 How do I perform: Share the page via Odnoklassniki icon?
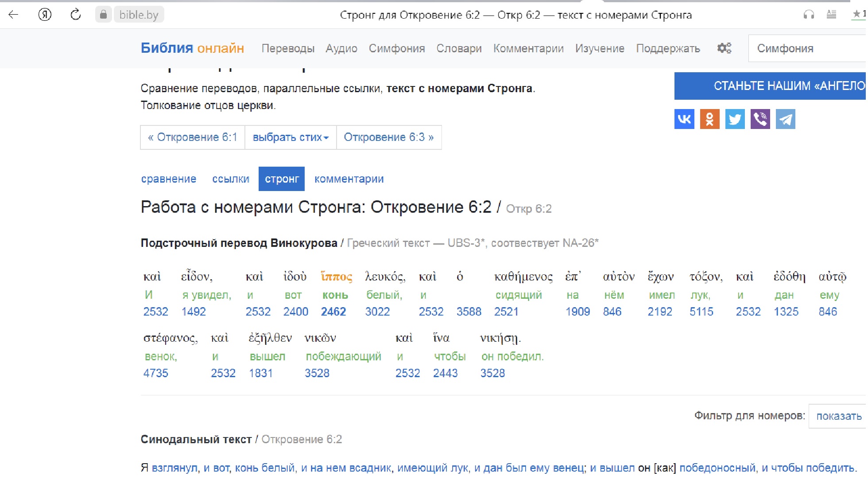pyautogui.click(x=709, y=119)
